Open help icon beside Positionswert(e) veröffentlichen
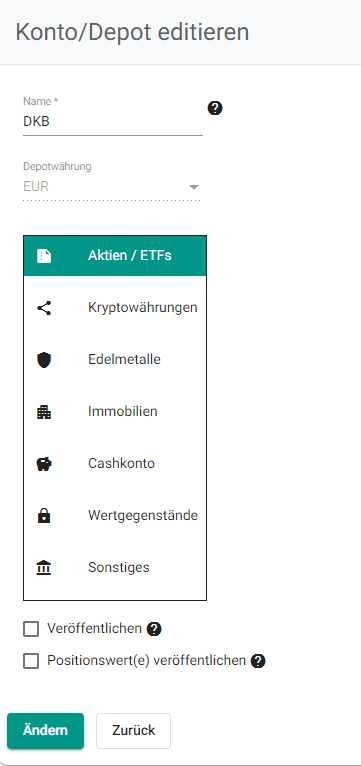Image resolution: width=361 pixels, height=766 pixels. pos(258,661)
